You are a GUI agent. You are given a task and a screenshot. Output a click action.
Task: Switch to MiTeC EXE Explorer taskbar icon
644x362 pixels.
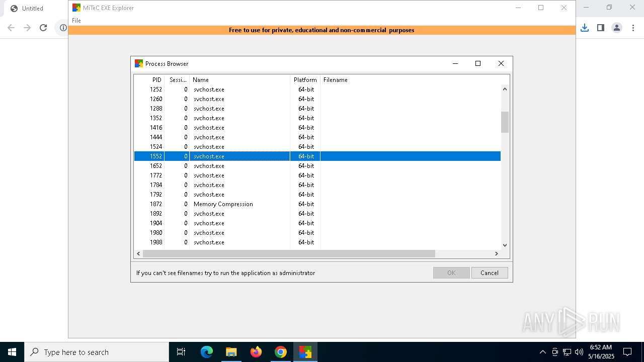tap(305, 352)
